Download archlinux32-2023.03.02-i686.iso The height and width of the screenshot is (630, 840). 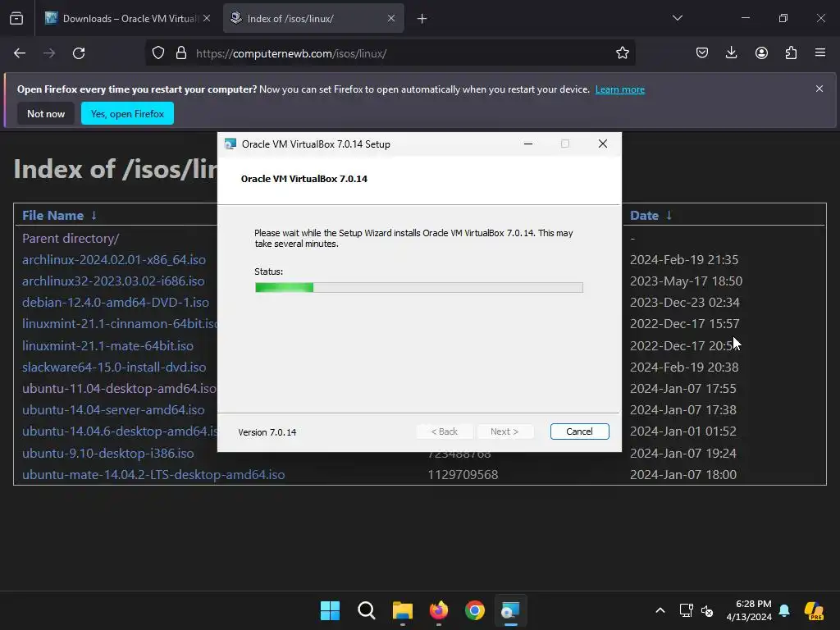113,281
